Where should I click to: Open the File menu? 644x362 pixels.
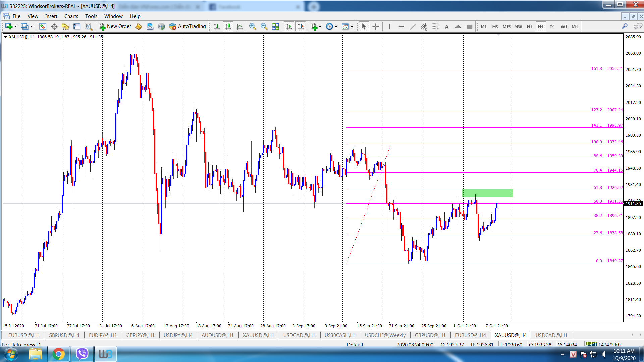pos(16,16)
